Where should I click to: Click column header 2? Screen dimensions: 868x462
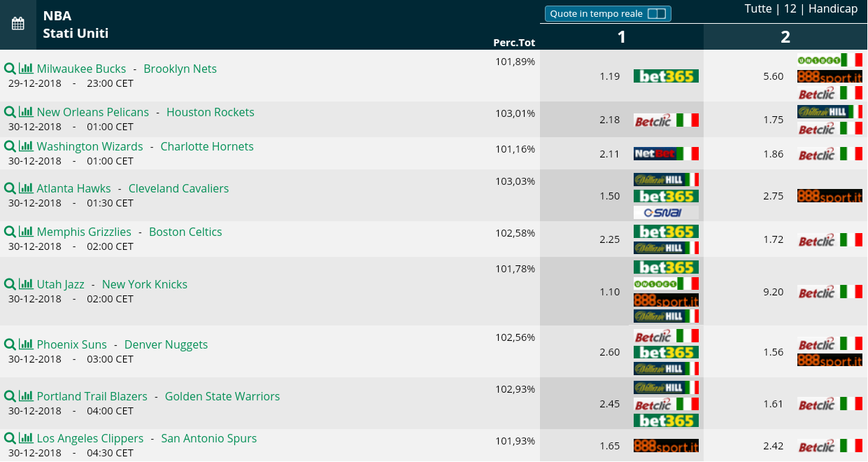(785, 37)
